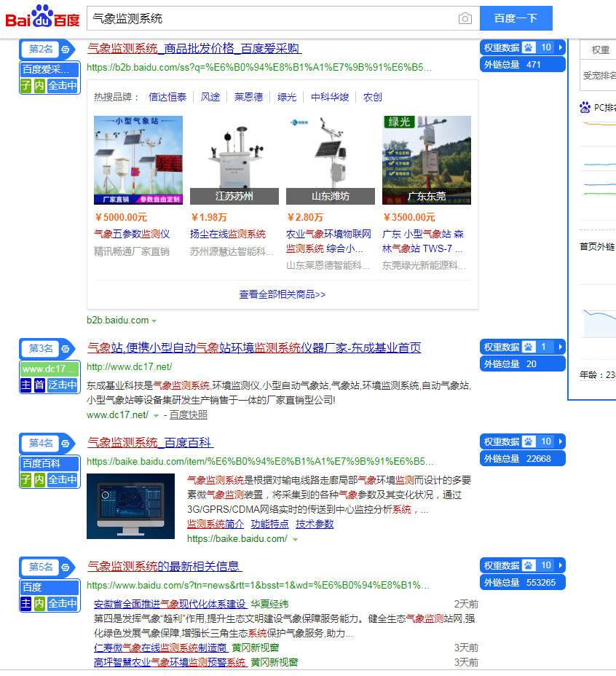Open product image labeled 山东潍坊
The width and height of the screenshot is (616, 676).
(331, 160)
